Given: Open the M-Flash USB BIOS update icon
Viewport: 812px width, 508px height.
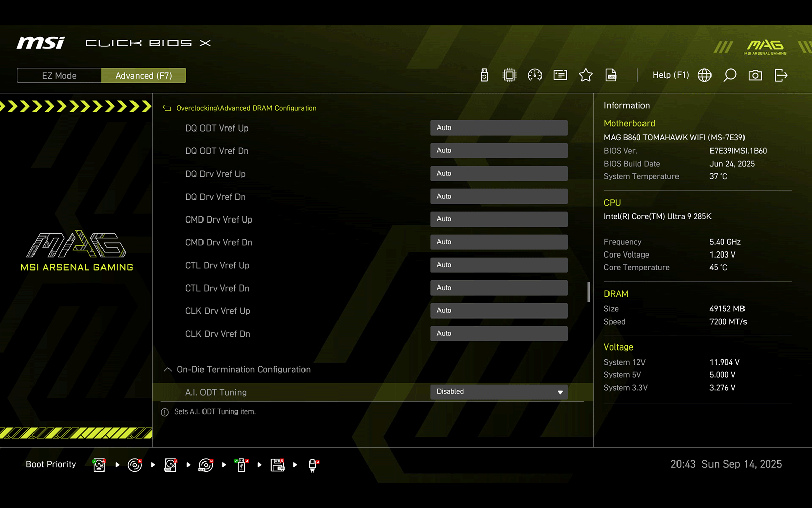Looking at the screenshot, I should pos(484,75).
